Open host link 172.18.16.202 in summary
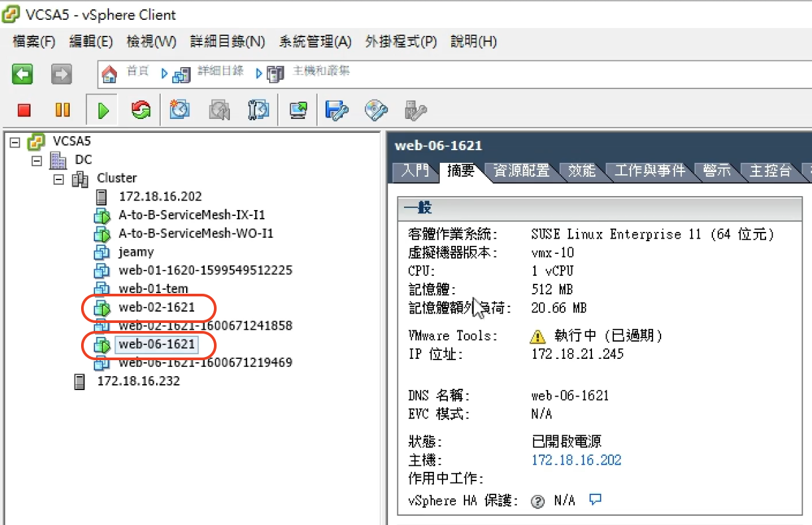This screenshot has height=525, width=812. tap(577, 460)
